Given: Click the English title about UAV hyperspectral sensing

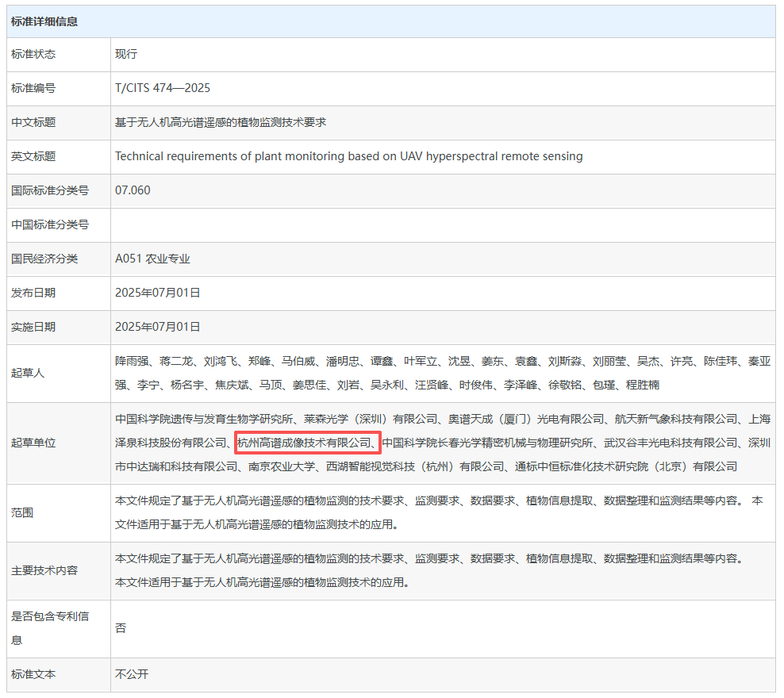Looking at the screenshot, I should (348, 156).
